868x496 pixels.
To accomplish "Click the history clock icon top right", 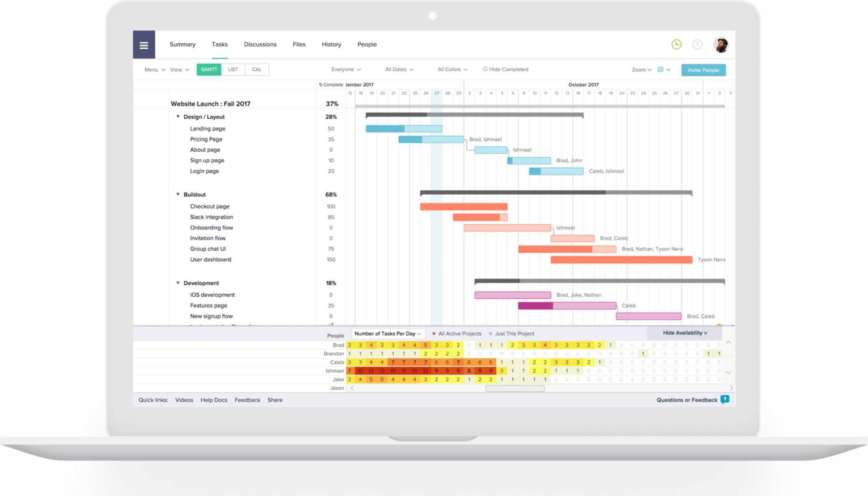I will (x=676, y=44).
